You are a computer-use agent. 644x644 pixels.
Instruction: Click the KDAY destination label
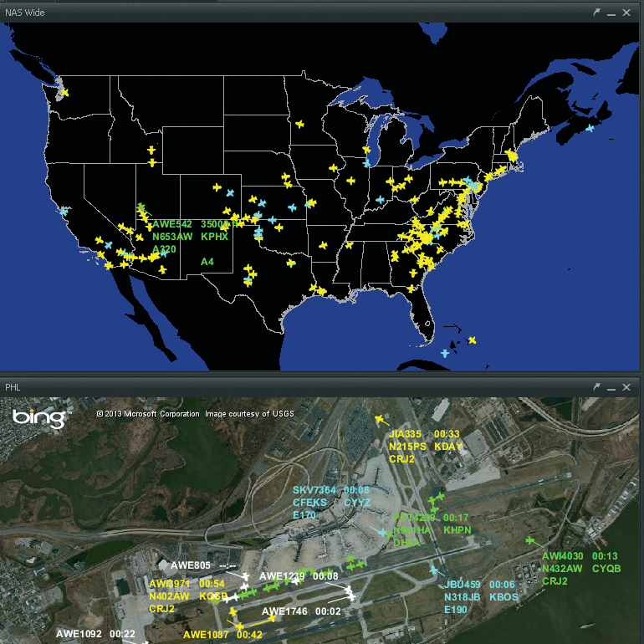coord(448,447)
